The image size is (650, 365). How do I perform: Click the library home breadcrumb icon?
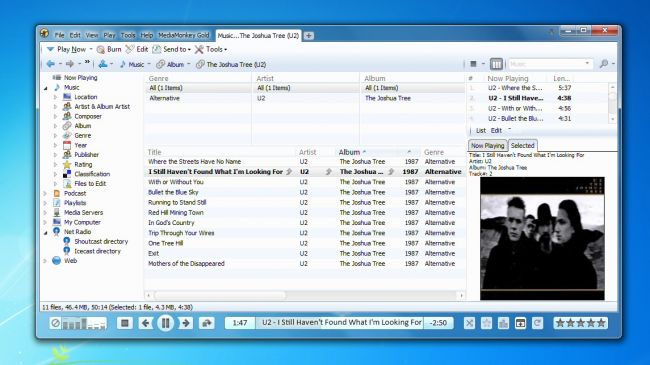(x=103, y=64)
